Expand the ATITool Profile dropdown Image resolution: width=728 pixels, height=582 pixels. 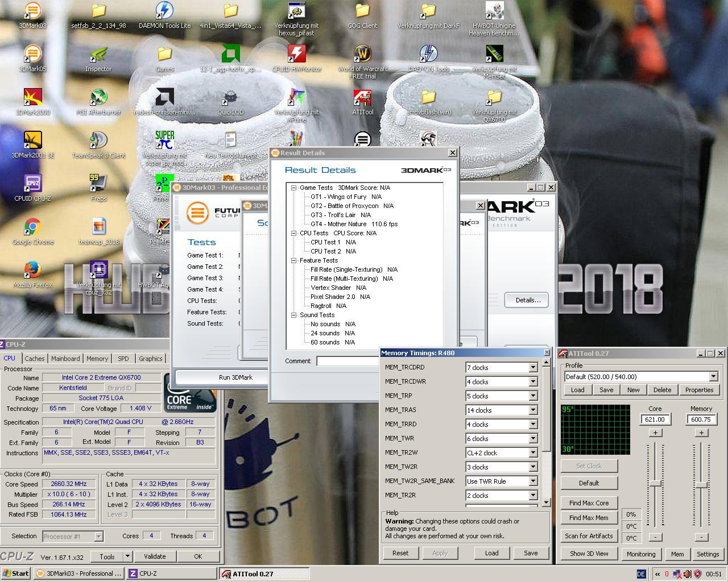pos(713,377)
